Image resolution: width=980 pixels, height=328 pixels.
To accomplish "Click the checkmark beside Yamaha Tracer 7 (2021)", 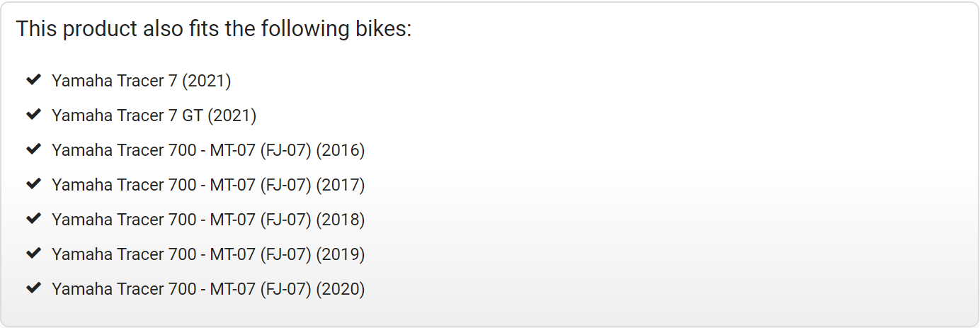I will point(33,80).
